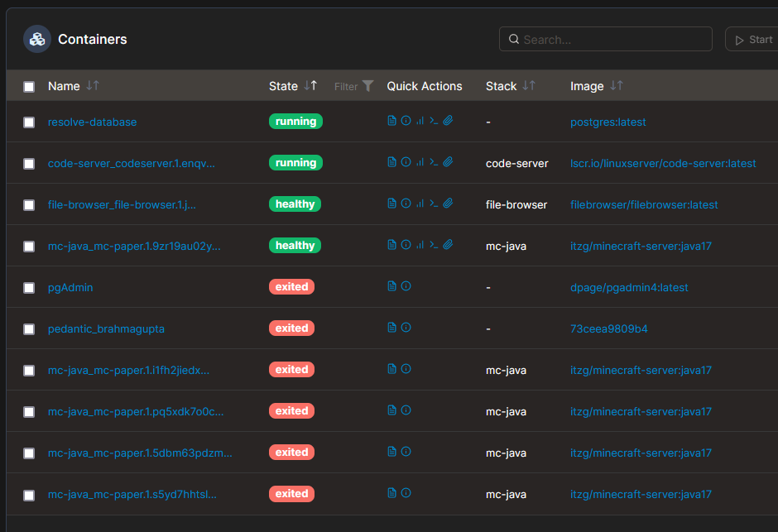This screenshot has width=778, height=532.
Task: Select the pedantic_brahmagupta container checkbox
Action: pyautogui.click(x=29, y=328)
